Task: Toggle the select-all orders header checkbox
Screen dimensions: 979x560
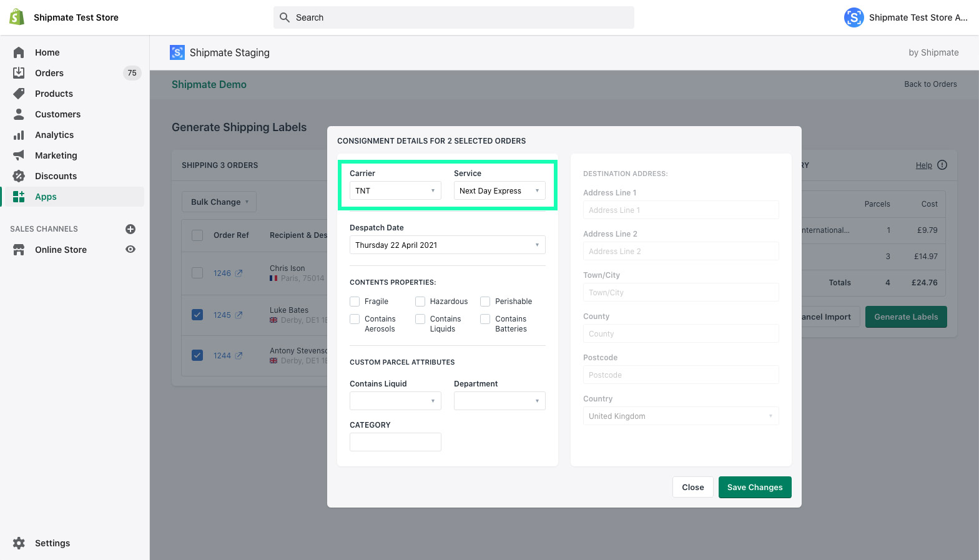Action: pos(197,235)
